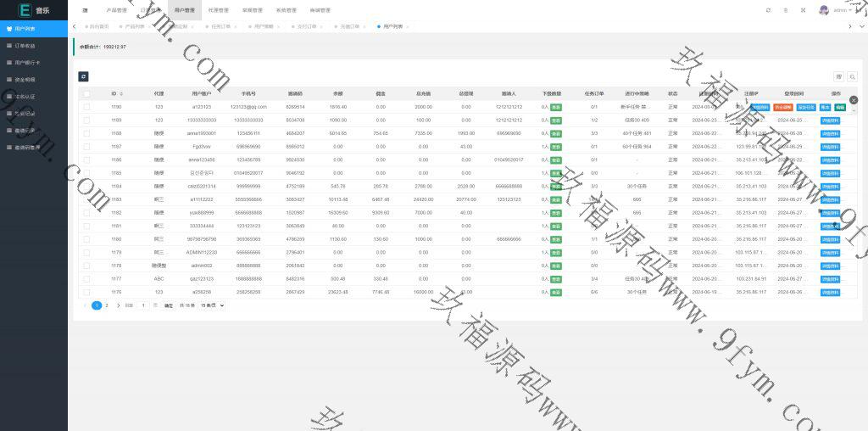Click the admin avatar picture

point(824,10)
